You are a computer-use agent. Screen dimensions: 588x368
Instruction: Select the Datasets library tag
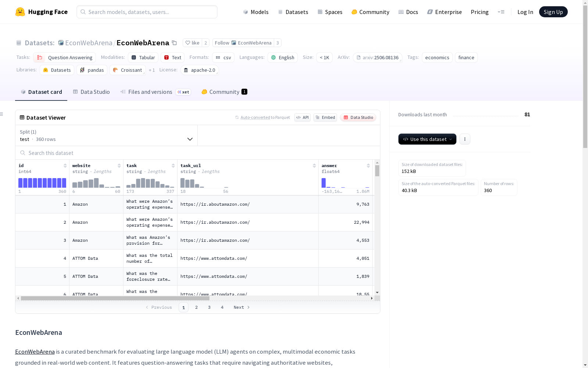(57, 70)
